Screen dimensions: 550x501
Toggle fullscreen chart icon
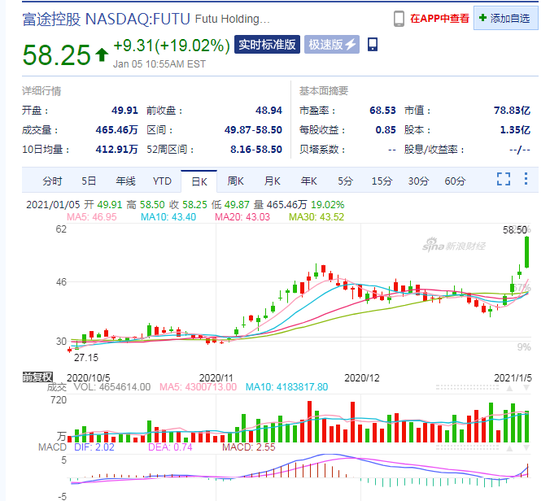tap(503, 179)
